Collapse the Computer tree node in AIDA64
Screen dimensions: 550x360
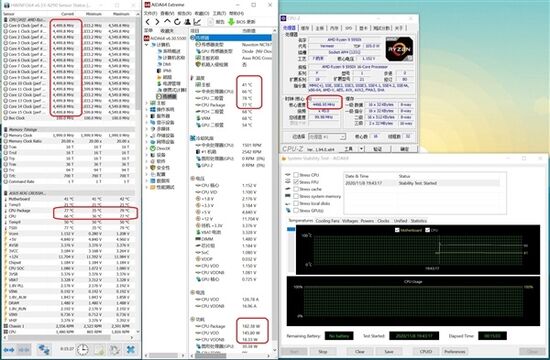(x=147, y=45)
